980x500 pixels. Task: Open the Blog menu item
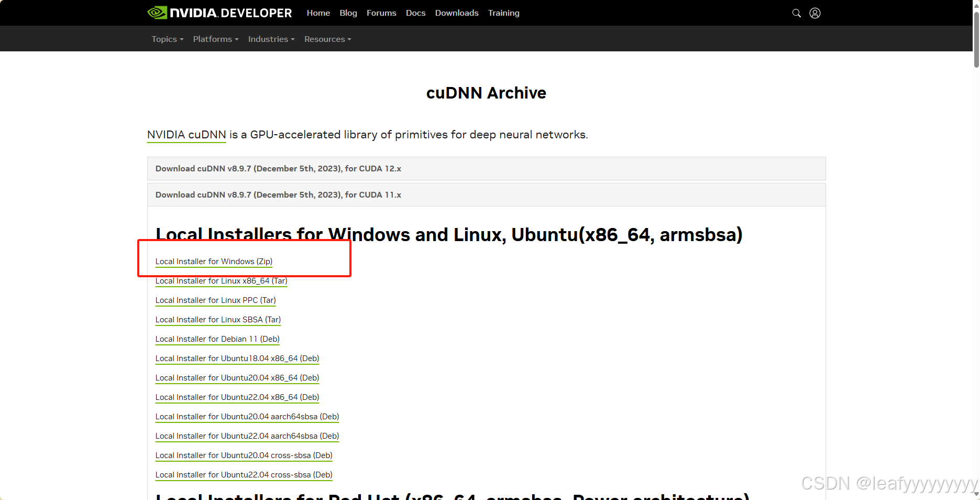pyautogui.click(x=348, y=13)
